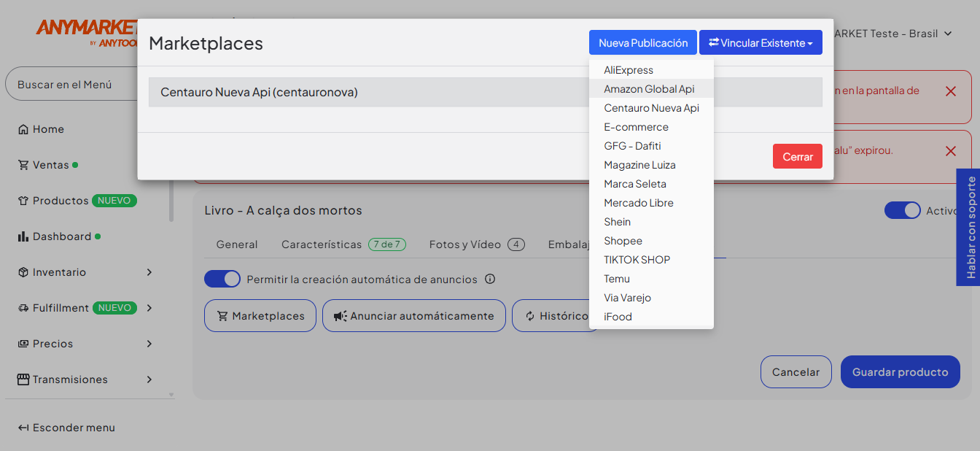This screenshot has height=451, width=980.
Task: Close the second red expirou alert
Action: 951,151
